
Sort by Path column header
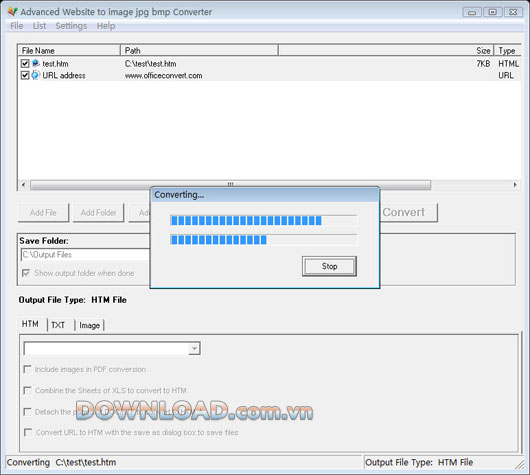coord(199,51)
